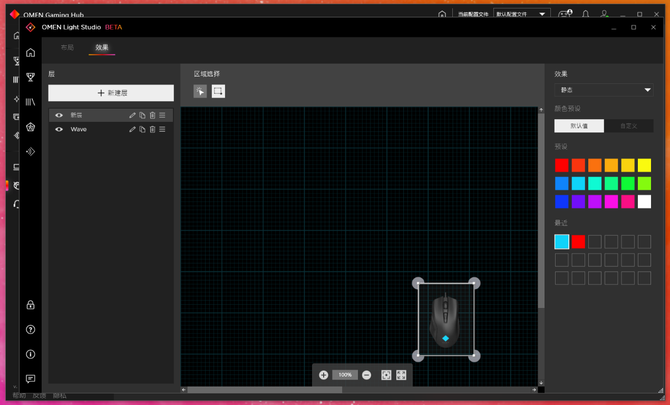670x405 pixels.
Task: Click the reorder handle of Wave layer
Action: click(162, 129)
